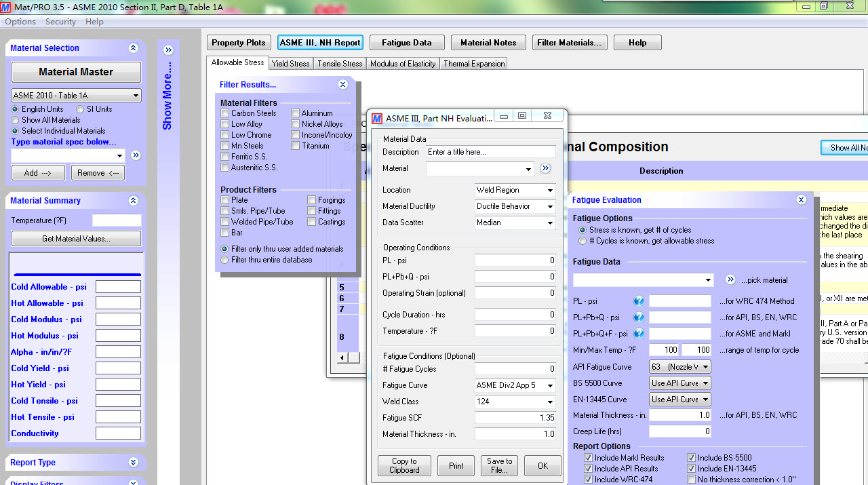Minimize the ASME III Part NH dialog

click(503, 116)
